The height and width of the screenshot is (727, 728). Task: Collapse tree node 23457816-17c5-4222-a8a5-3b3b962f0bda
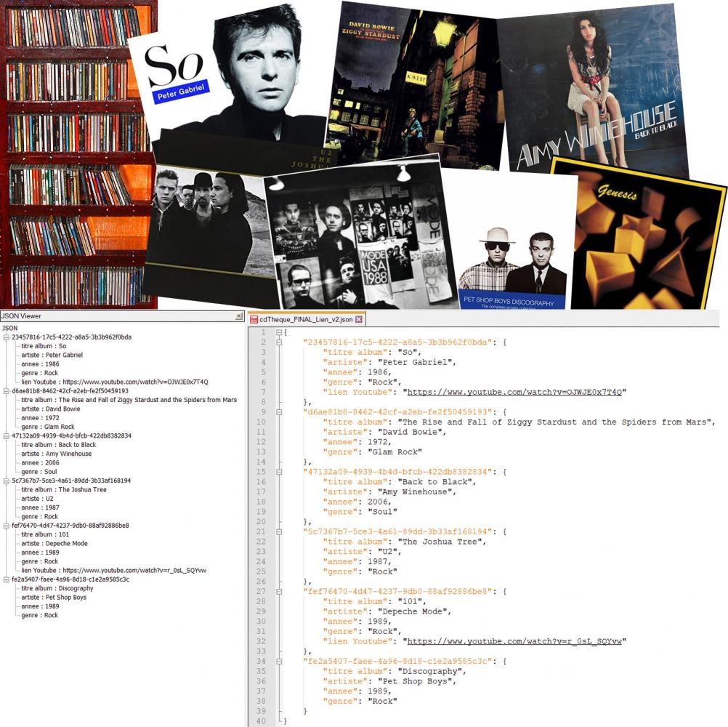tap(6, 337)
